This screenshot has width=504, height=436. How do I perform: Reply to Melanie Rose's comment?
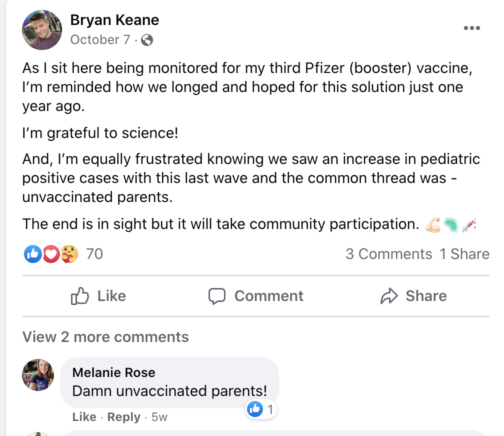(124, 417)
